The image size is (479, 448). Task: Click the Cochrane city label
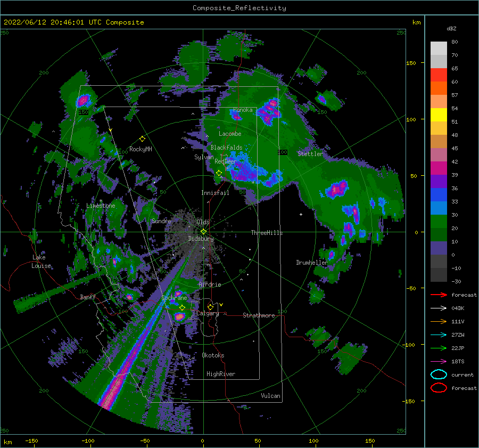[174, 298]
